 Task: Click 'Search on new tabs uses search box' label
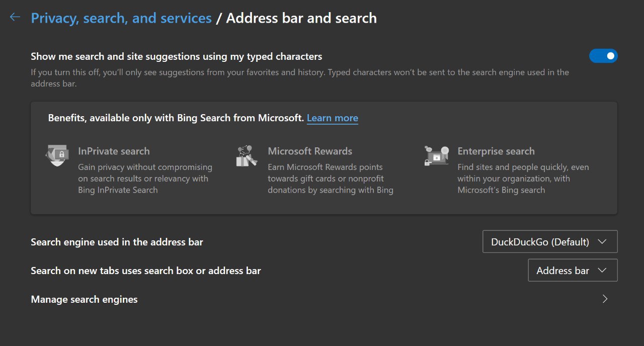tap(146, 271)
